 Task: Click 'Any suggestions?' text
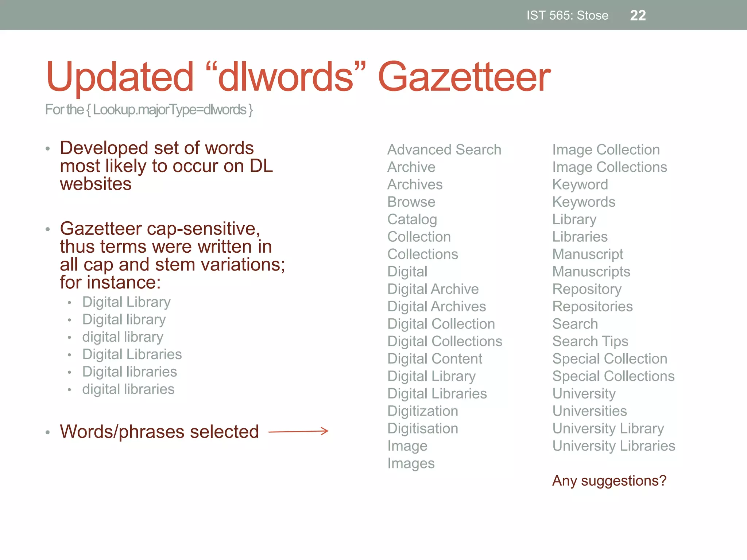point(609,481)
